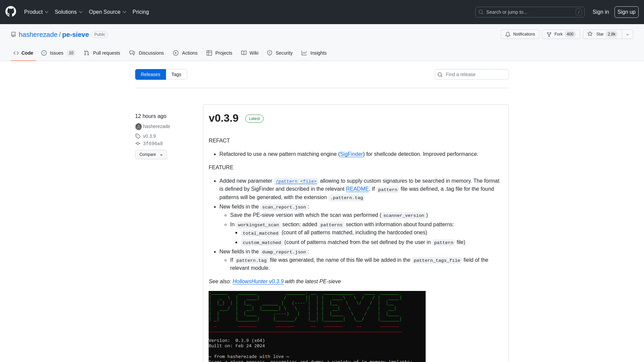
Task: Open the Pricing page
Action: [141, 12]
